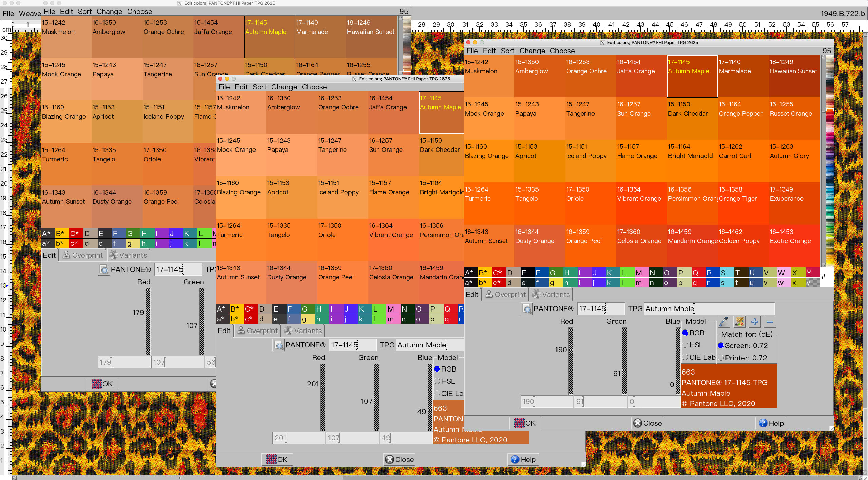Open Choose menu in right window
The image size is (868, 480).
[x=562, y=51]
